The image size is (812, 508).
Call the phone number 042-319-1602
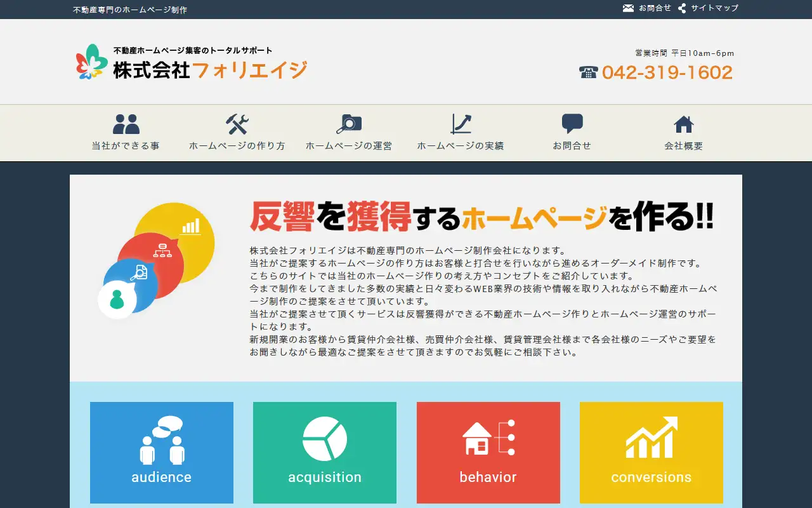click(x=667, y=72)
